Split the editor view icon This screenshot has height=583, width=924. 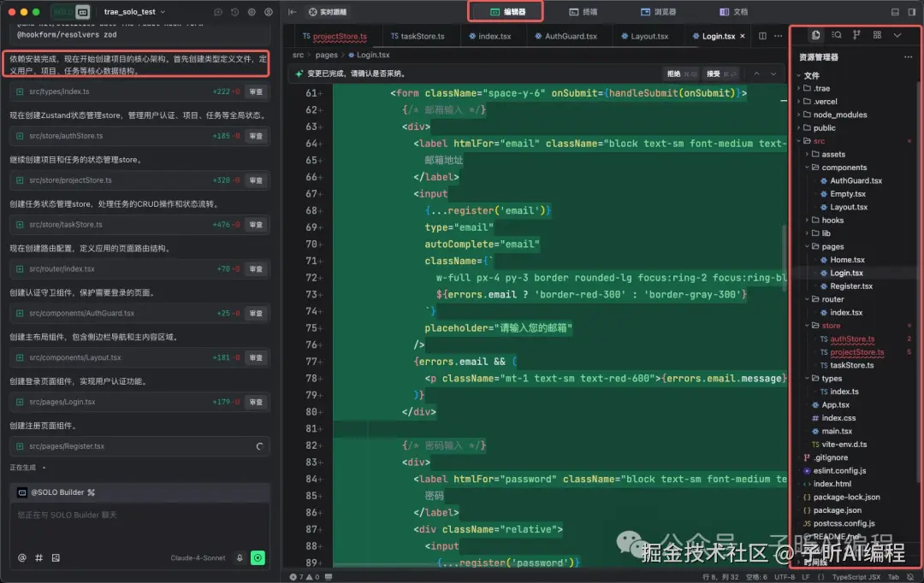pos(762,36)
